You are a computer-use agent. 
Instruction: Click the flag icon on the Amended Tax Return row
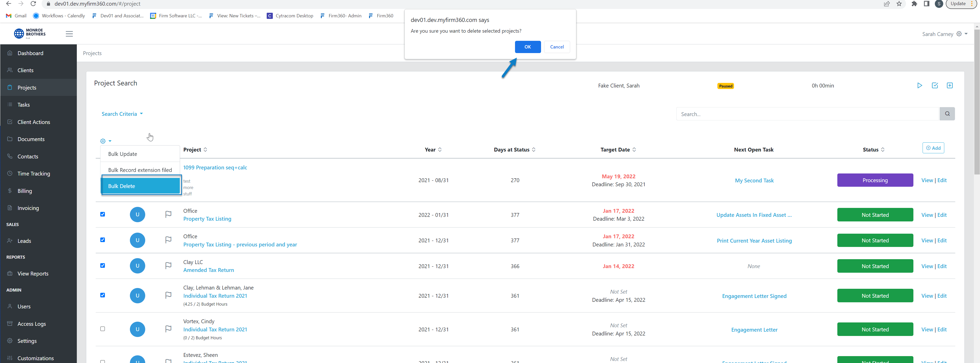(x=168, y=266)
